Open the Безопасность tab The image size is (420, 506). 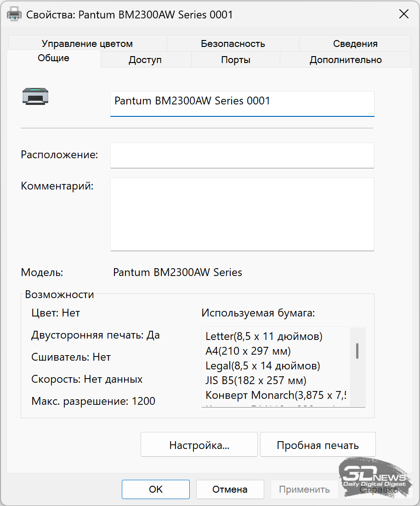[233, 44]
